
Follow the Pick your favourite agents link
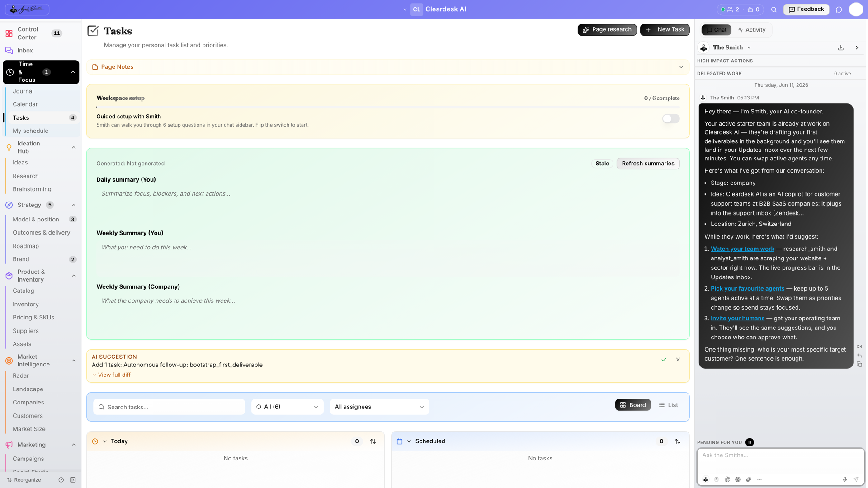click(x=747, y=289)
